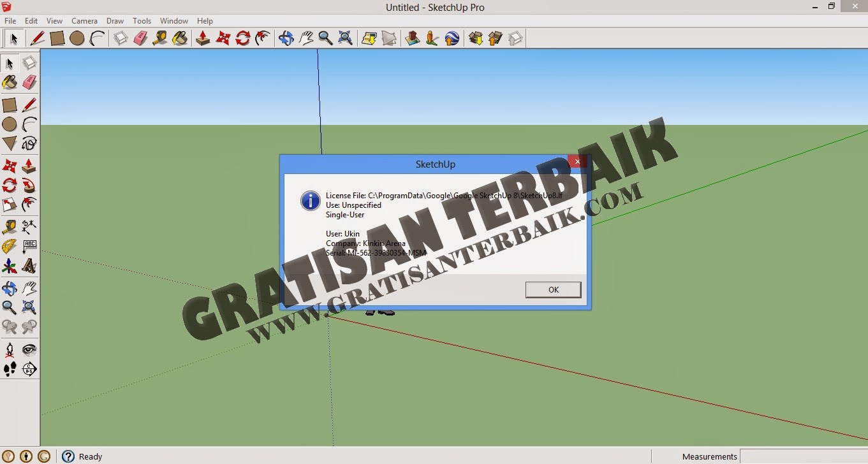
Task: Click OK in the SketchUp dialog
Action: pos(554,289)
